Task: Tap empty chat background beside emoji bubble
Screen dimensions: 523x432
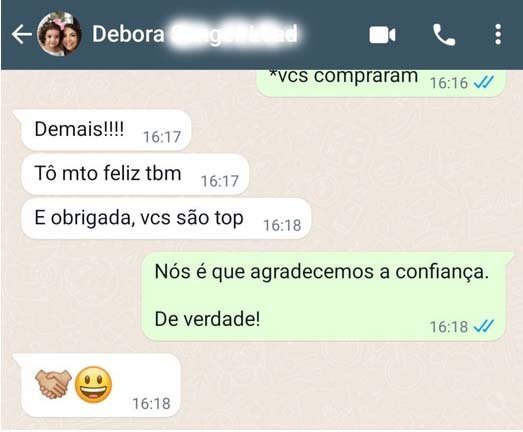Action: tap(334, 384)
